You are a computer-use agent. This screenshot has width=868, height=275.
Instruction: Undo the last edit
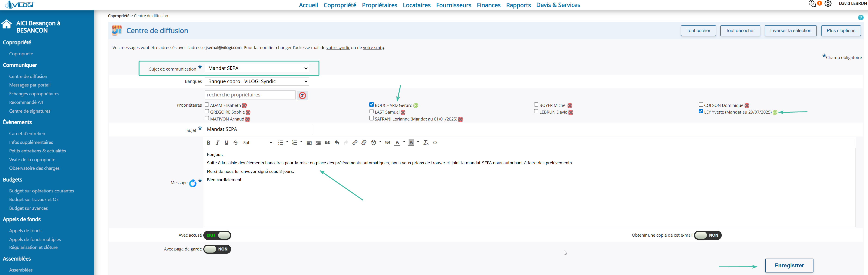click(x=337, y=143)
